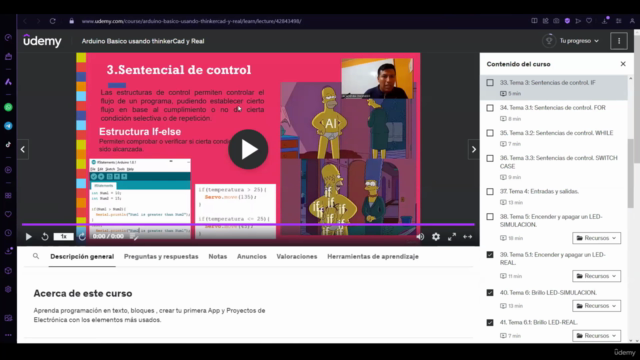Open WhatsApp in the browser sidebar
The image size is (640, 360).
pos(8,107)
